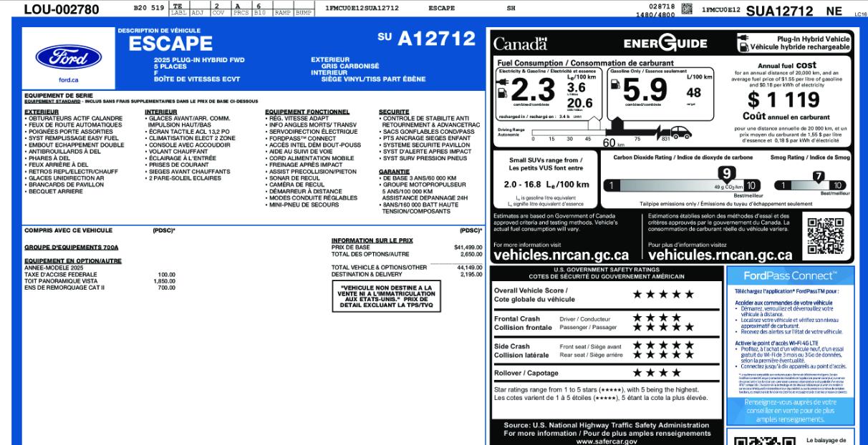The width and height of the screenshot is (868, 445).
Task: Click the DESTINATION & DELIVERY 2,195.00 line
Action: click(x=406, y=274)
